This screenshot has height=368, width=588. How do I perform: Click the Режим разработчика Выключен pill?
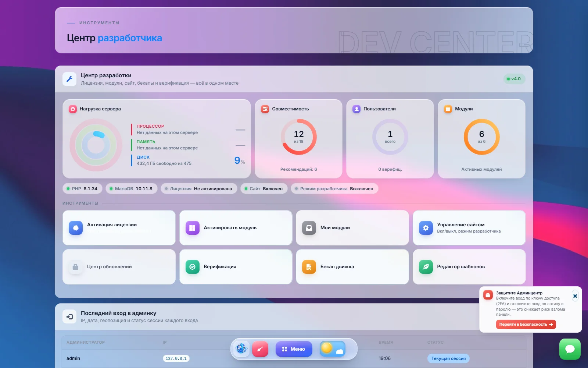point(334,189)
